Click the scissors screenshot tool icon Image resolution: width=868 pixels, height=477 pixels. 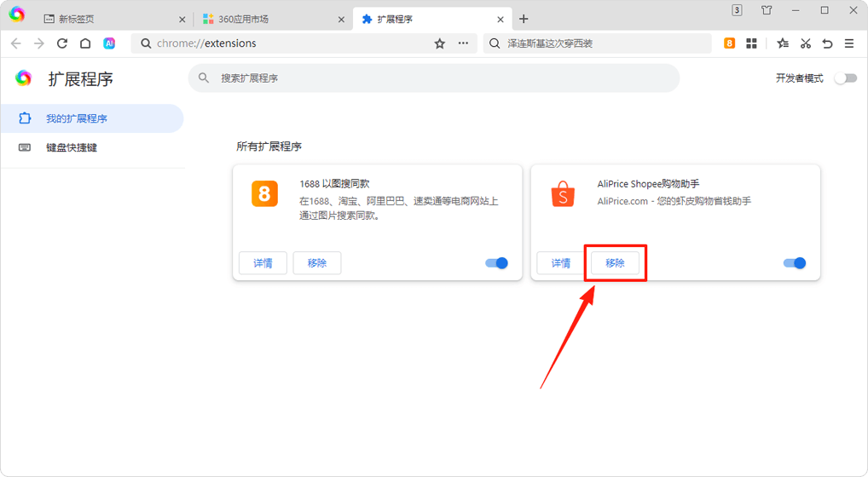point(805,43)
